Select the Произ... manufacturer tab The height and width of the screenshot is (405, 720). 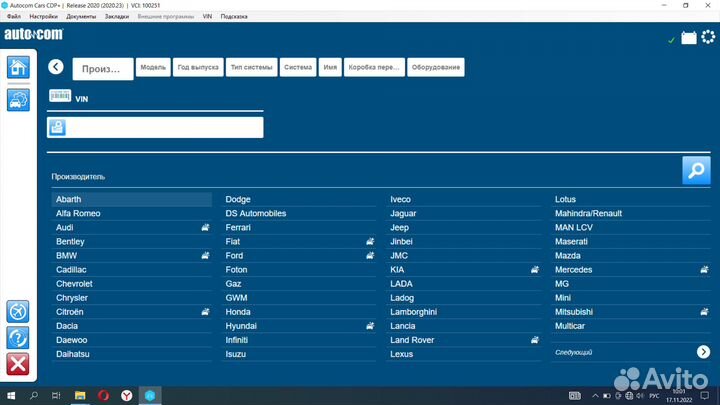pos(103,69)
